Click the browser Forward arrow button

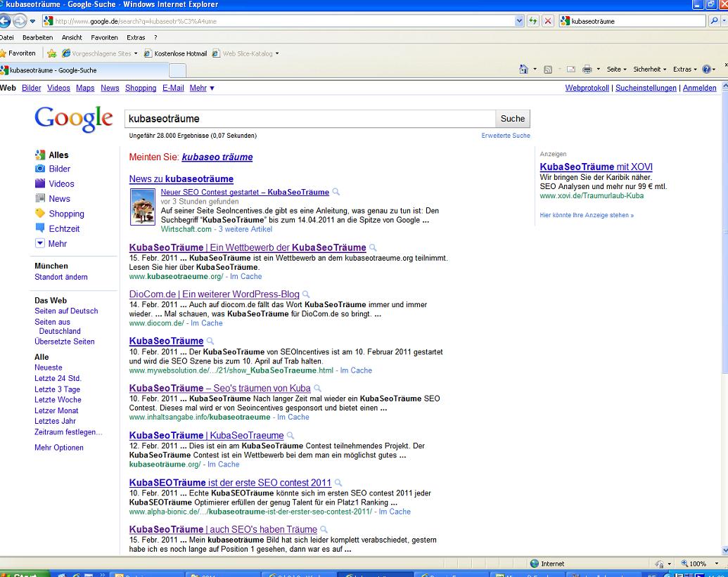pyautogui.click(x=20, y=21)
